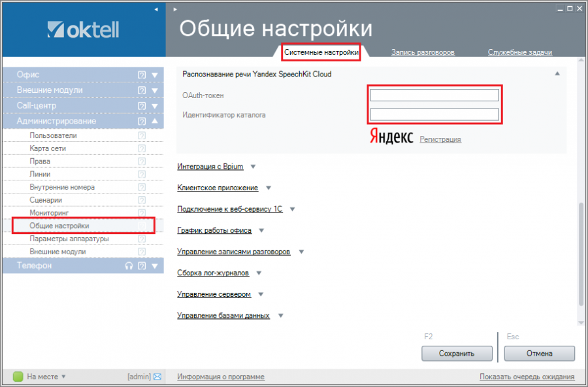Expand Интеграция с Bpium settings
The image size is (588, 387).
(x=210, y=167)
